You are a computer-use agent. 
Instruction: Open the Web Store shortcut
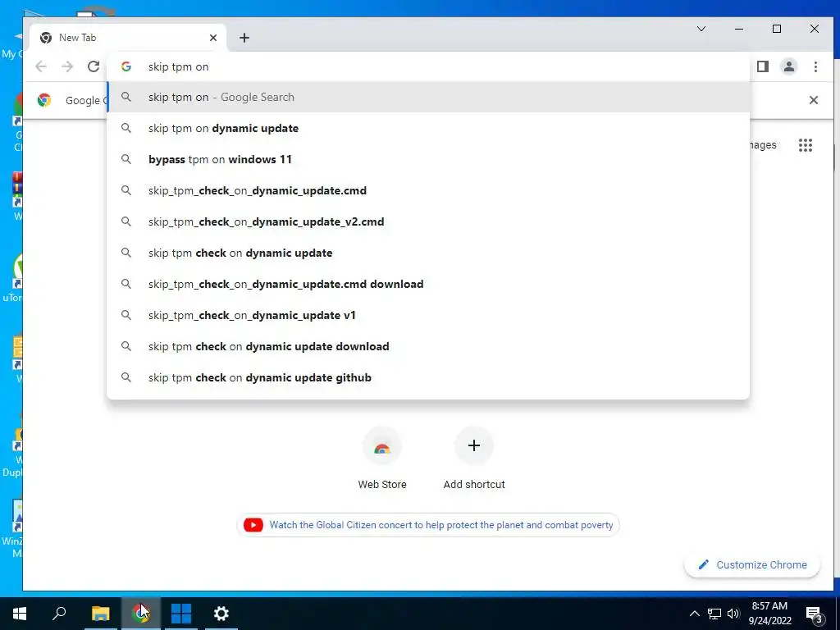tap(382, 459)
